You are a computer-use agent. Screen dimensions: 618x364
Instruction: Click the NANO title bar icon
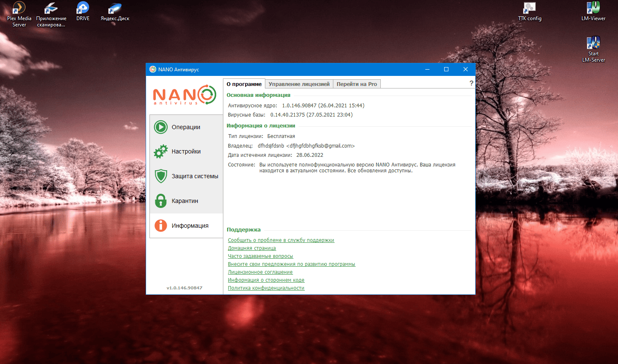[x=153, y=69]
